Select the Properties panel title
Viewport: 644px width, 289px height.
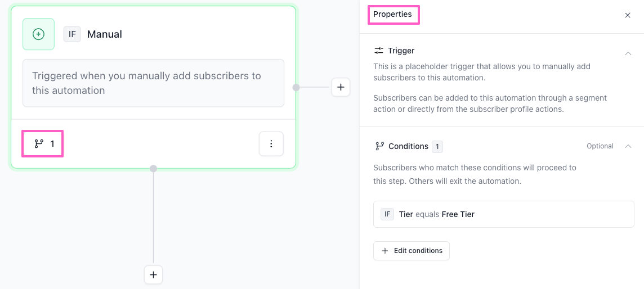(393, 15)
